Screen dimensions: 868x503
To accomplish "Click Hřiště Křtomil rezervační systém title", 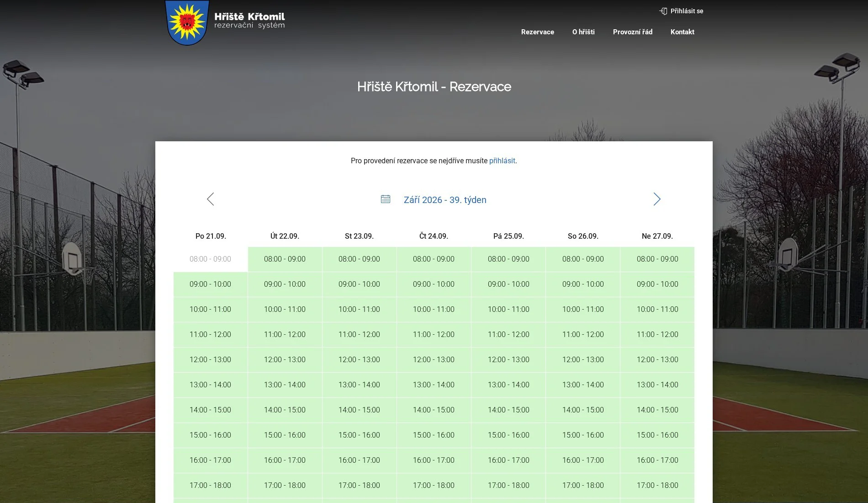I will tap(249, 21).
